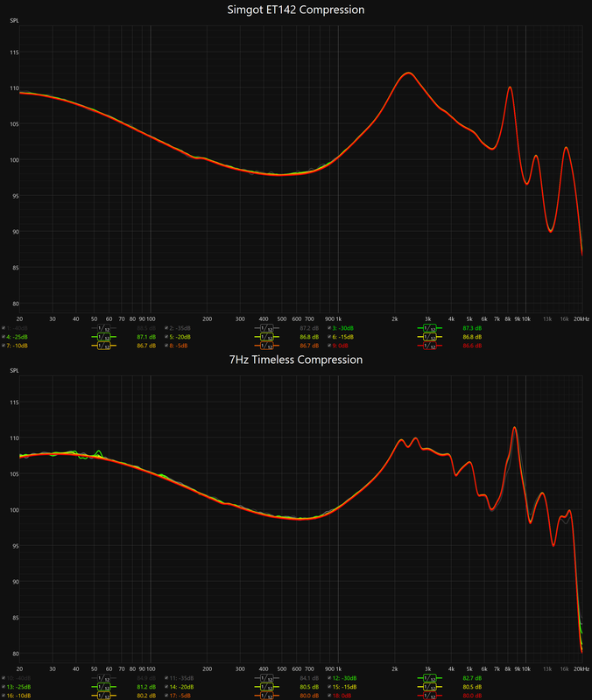Toggle the checkbox for trace 10: -40dB

(4, 678)
